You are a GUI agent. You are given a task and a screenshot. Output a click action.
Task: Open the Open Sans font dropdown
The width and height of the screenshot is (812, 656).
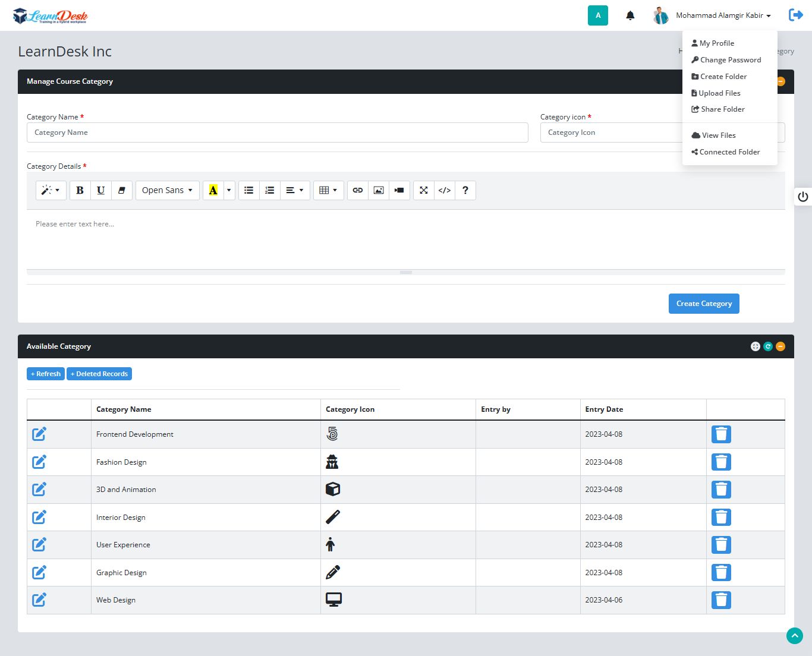click(x=167, y=190)
